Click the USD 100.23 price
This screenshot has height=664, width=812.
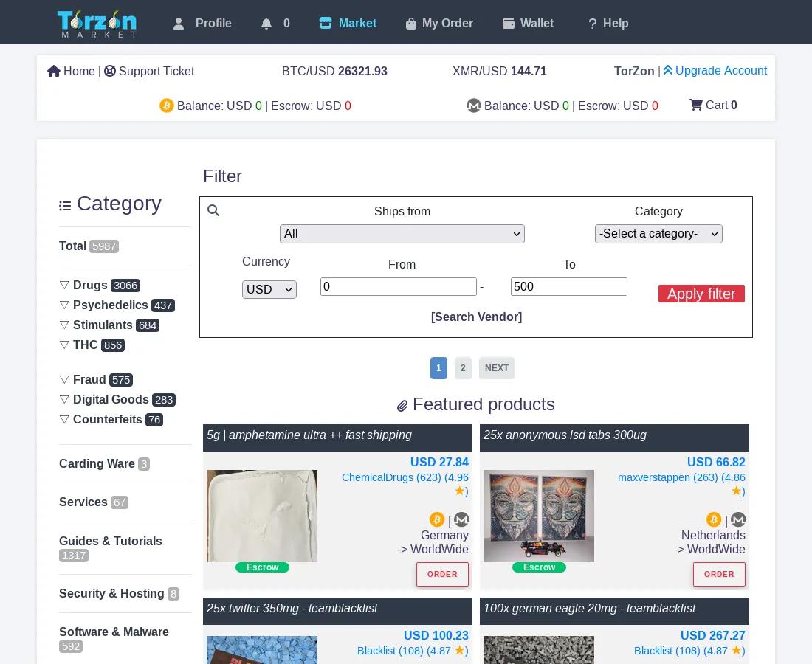pyautogui.click(x=436, y=635)
